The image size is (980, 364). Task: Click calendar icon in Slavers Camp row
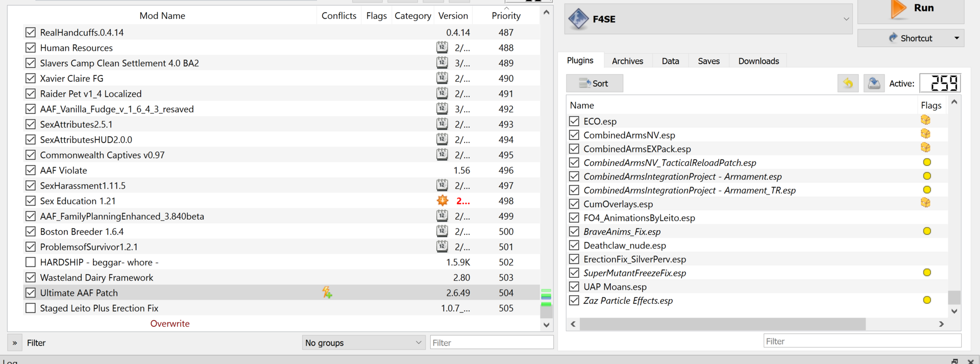[x=442, y=63]
